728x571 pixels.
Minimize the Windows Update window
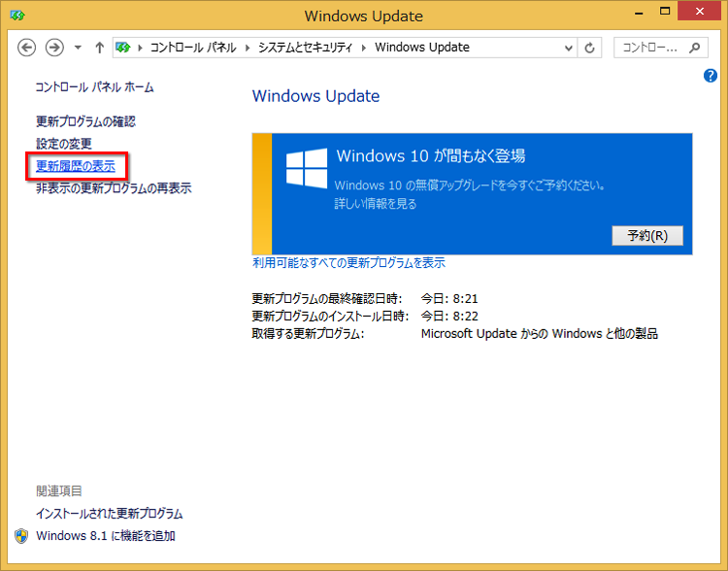[x=639, y=12]
